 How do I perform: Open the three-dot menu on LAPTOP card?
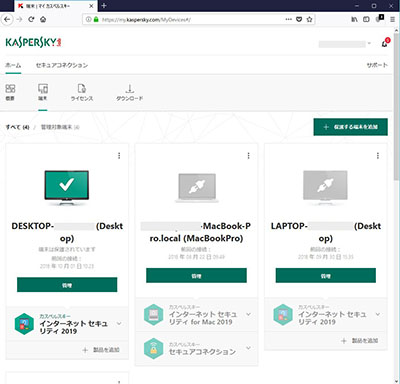coord(378,156)
